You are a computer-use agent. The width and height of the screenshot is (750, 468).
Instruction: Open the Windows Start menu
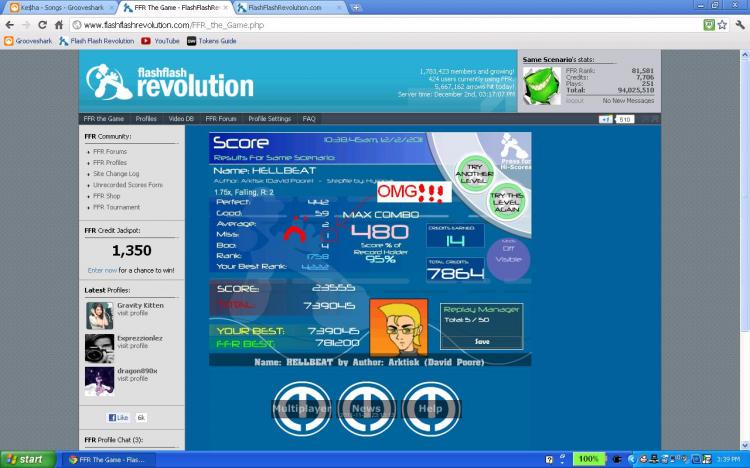click(24, 459)
